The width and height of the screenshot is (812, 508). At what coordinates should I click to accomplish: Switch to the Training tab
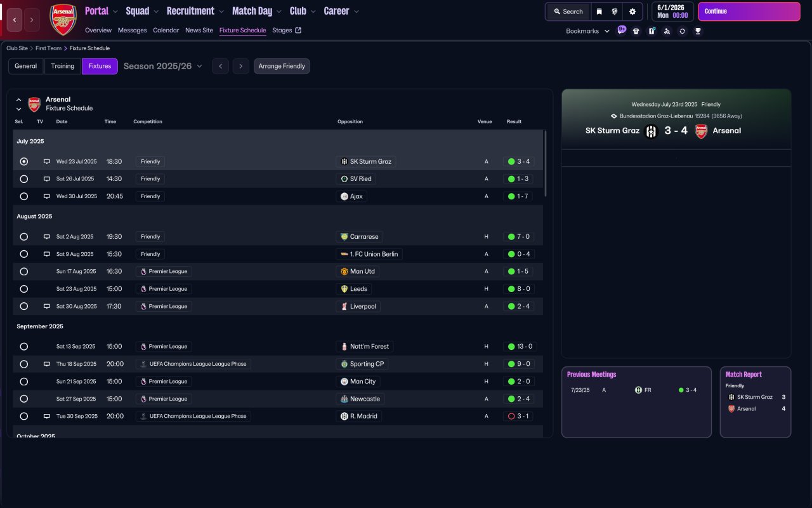pyautogui.click(x=63, y=66)
